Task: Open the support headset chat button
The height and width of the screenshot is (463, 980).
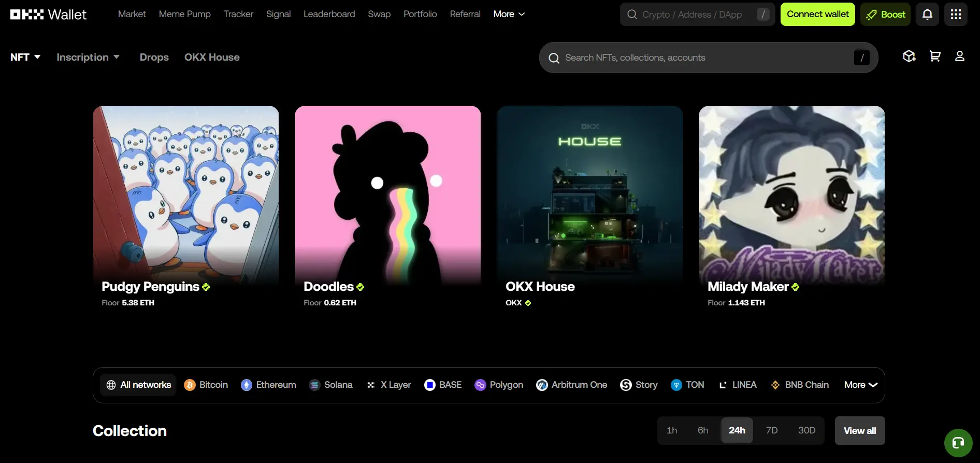Action: pos(958,443)
